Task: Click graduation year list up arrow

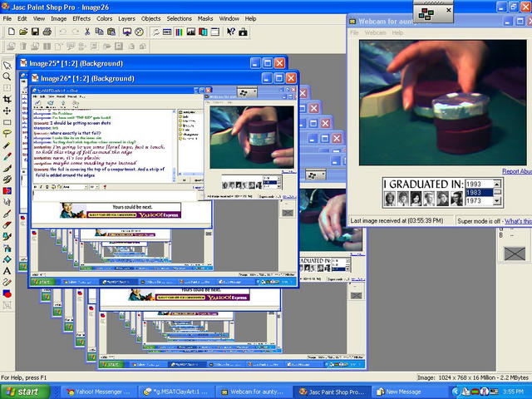Action: pos(497,184)
